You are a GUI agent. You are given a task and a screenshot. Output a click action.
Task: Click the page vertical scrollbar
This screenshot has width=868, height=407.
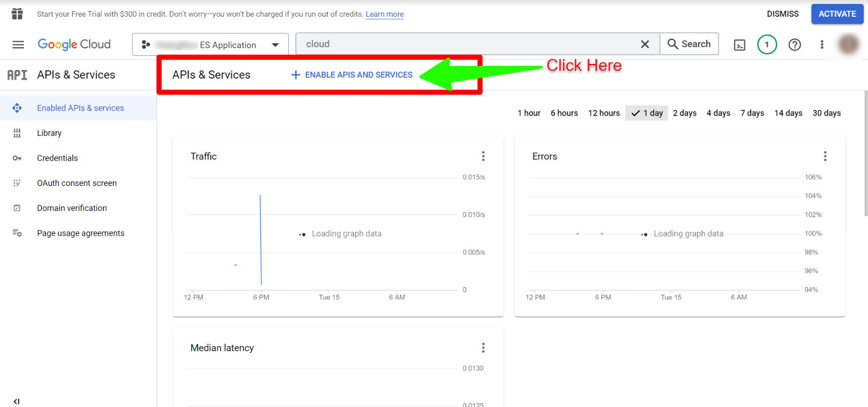click(865, 153)
